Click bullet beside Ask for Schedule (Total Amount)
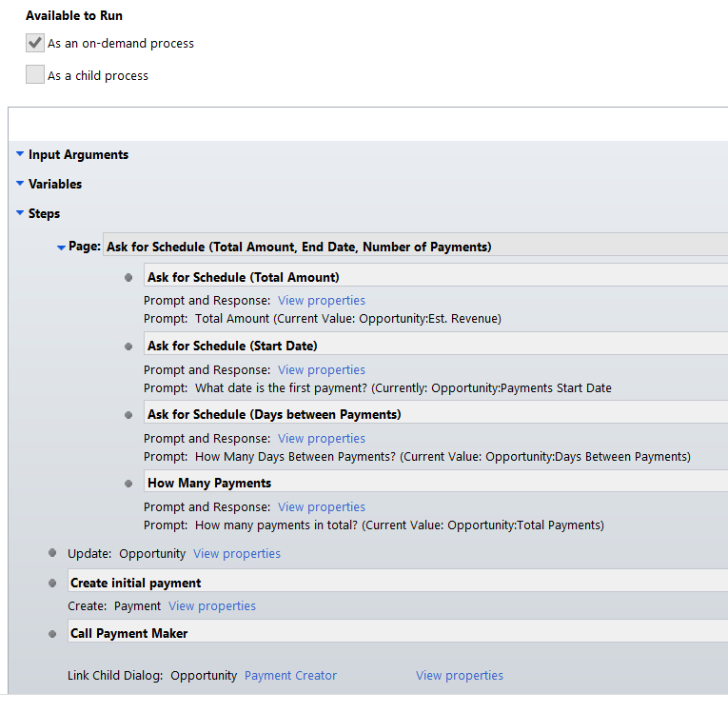Image resolution: width=728 pixels, height=713 pixels. 128,278
